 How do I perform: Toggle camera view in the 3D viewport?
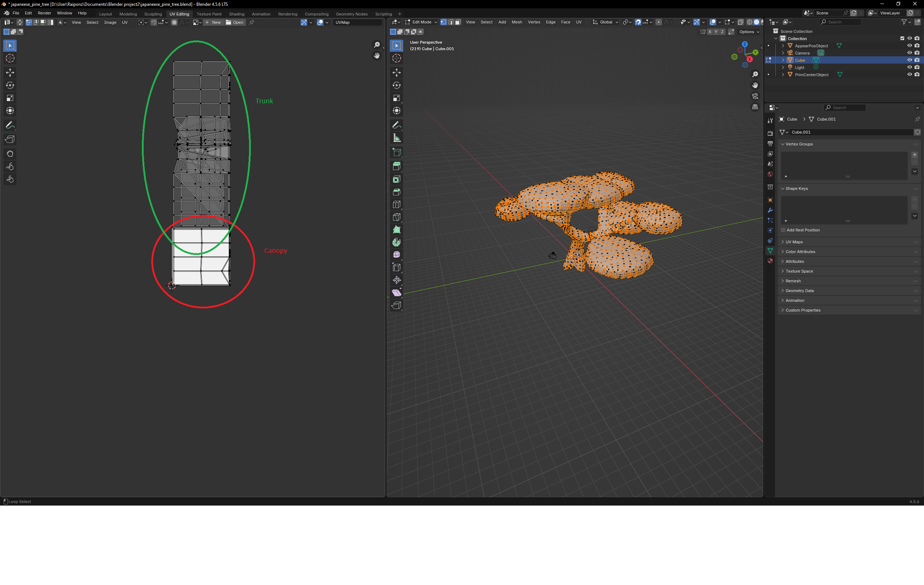(755, 96)
